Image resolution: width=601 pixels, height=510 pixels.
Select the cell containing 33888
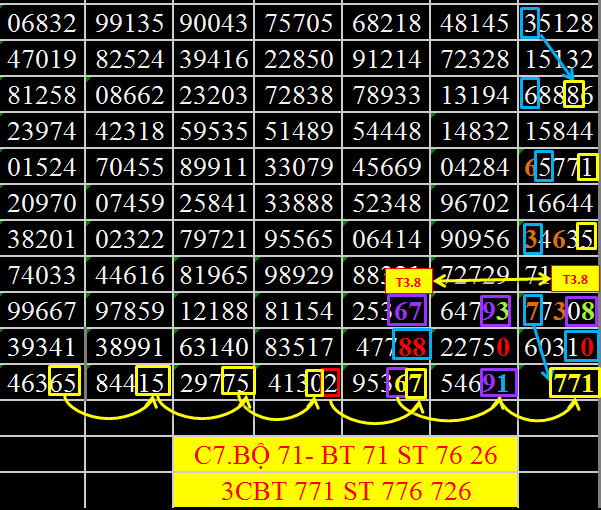pos(300,203)
